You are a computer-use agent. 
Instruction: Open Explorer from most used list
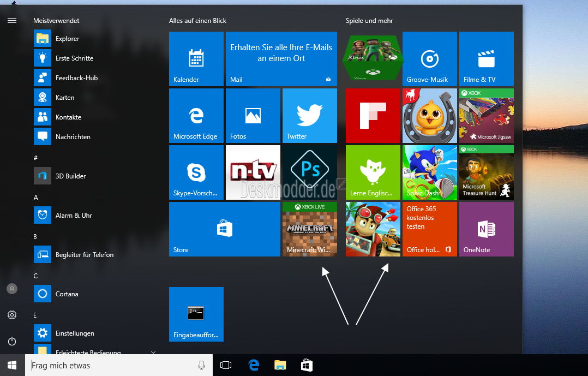[94, 39]
